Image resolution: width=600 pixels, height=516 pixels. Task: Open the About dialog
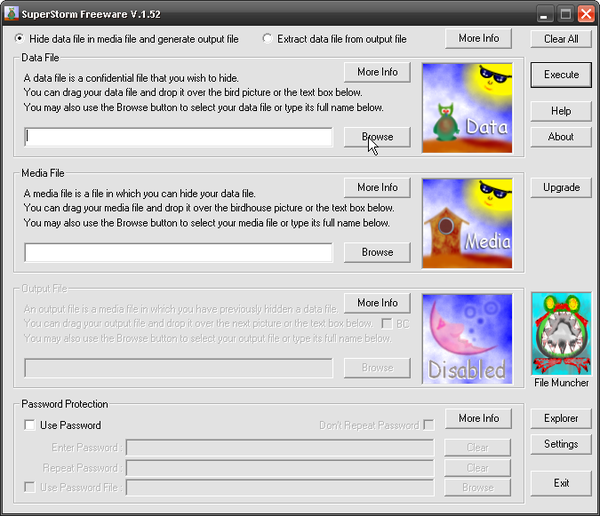click(x=561, y=137)
